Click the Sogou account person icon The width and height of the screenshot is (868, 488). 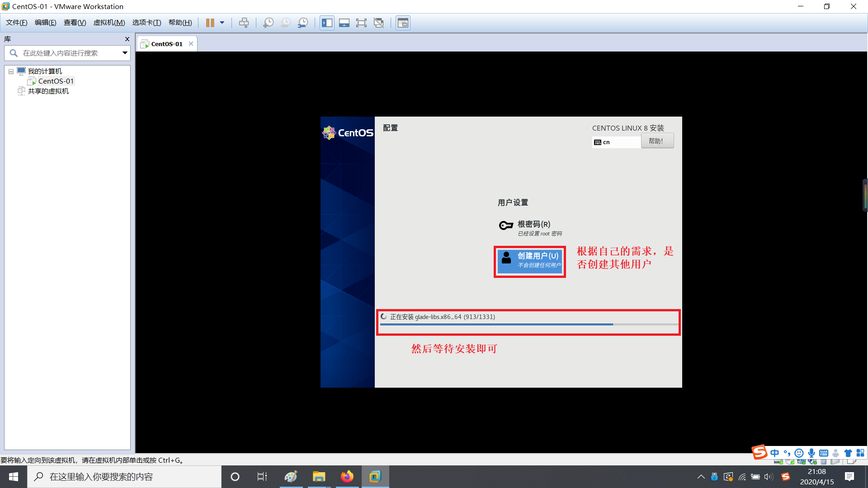pyautogui.click(x=836, y=453)
